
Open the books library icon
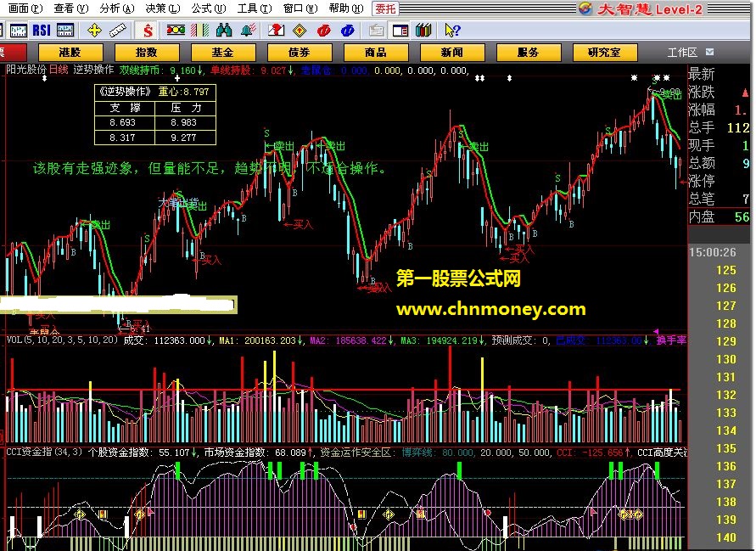[x=423, y=31]
